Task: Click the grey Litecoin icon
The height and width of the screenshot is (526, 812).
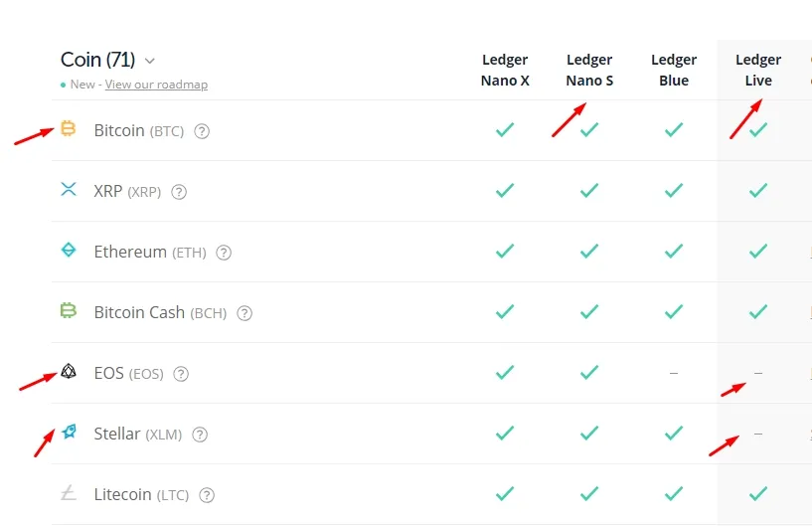Action: (69, 492)
